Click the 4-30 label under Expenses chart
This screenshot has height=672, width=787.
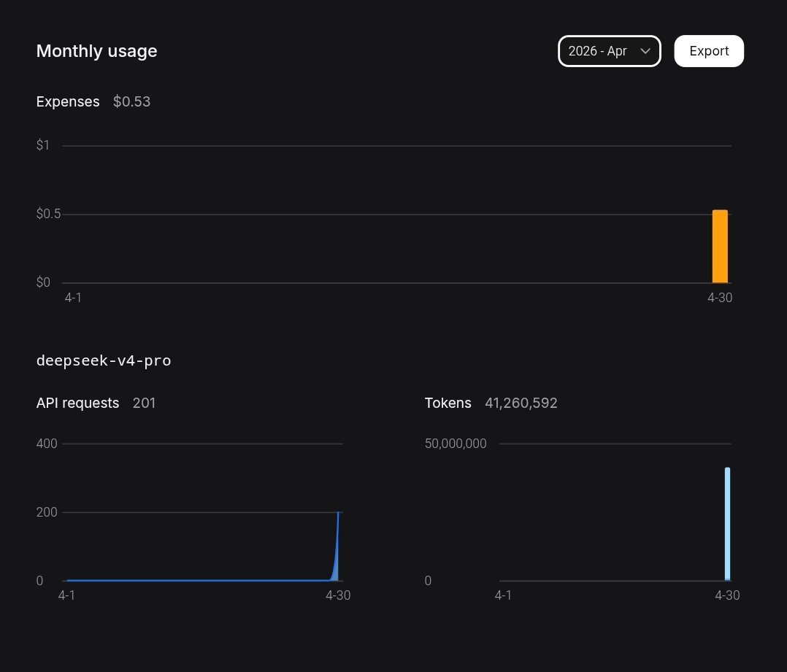(720, 298)
